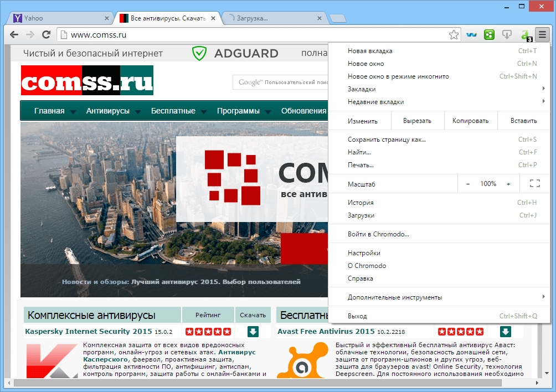Close the Yahoo tab
The height and width of the screenshot is (392, 556).
[107, 18]
